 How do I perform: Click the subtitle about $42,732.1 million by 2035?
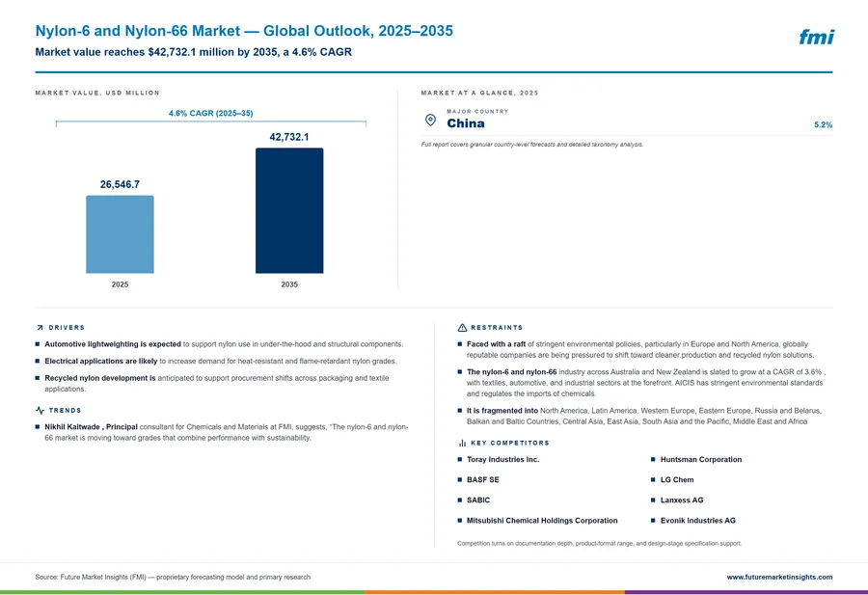pyautogui.click(x=193, y=52)
